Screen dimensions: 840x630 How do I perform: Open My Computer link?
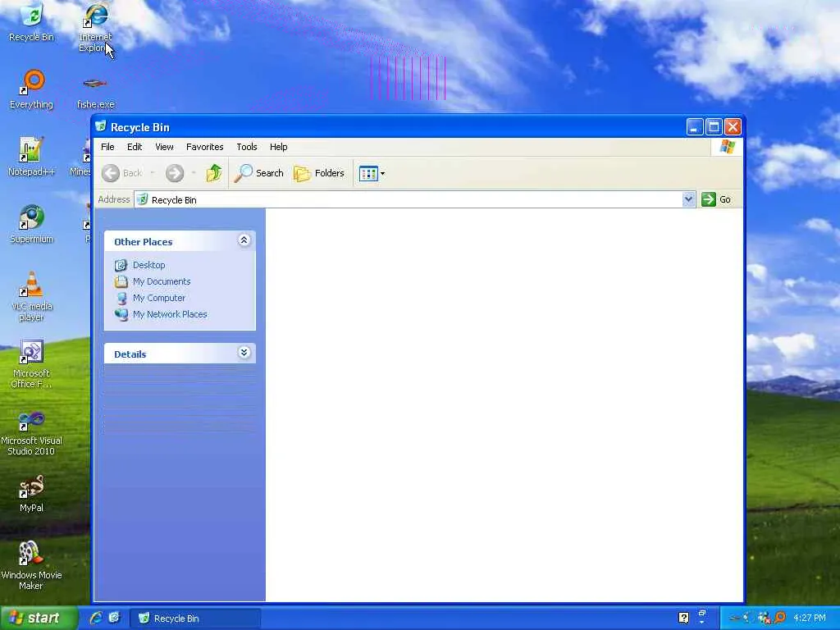tap(159, 298)
